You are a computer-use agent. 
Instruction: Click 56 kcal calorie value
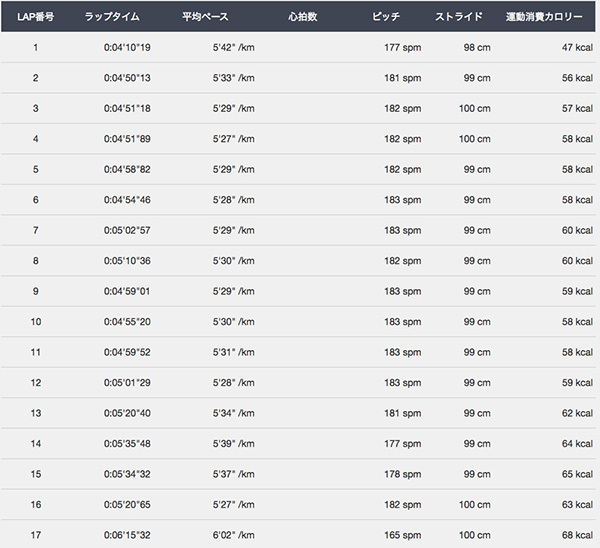tap(577, 78)
